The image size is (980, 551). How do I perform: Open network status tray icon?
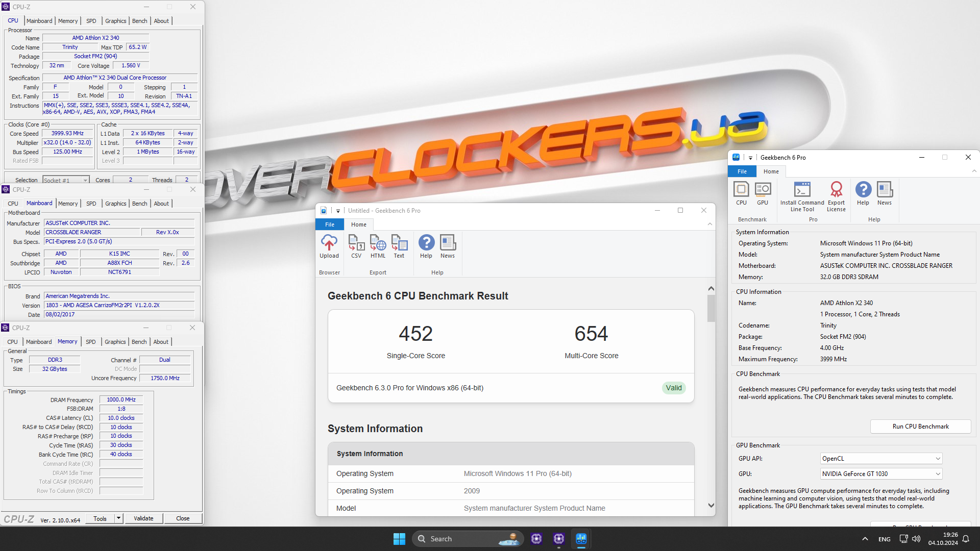click(x=903, y=539)
